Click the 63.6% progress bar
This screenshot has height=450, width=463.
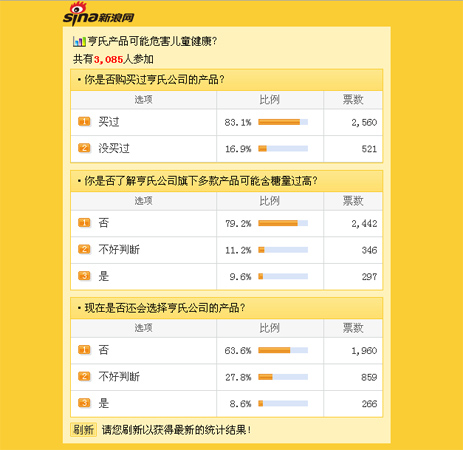[283, 350]
